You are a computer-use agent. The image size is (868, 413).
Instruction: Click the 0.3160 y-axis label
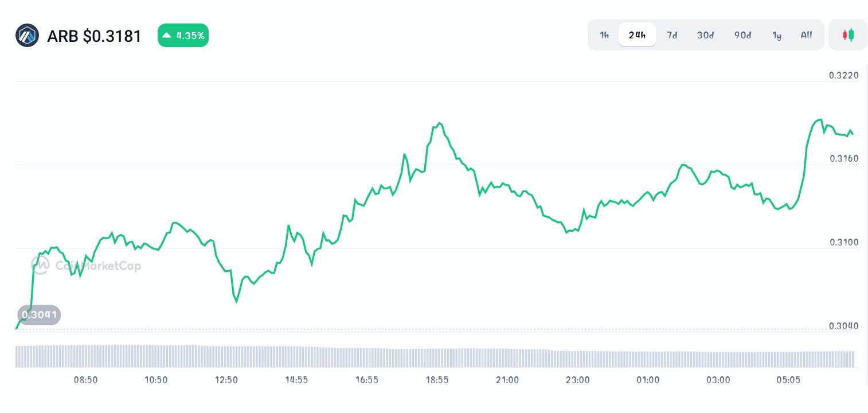pyautogui.click(x=844, y=158)
